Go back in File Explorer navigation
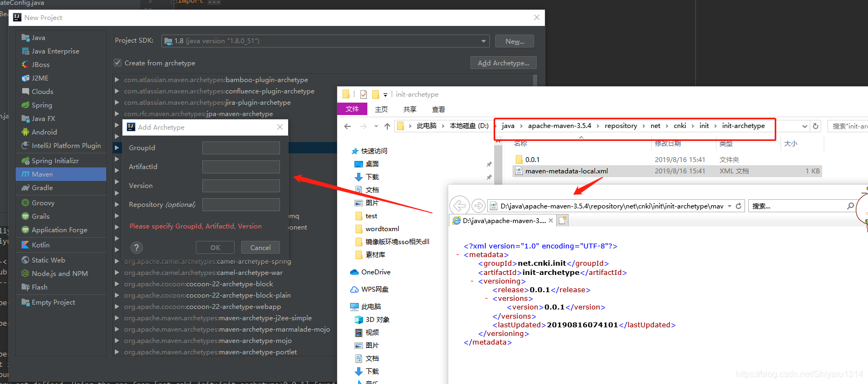Viewport: 868px width, 384px height. [x=347, y=126]
